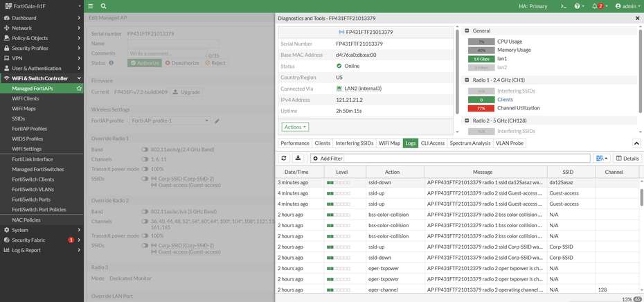644x302 pixels.
Task: Refresh the logs list
Action: coord(283,158)
